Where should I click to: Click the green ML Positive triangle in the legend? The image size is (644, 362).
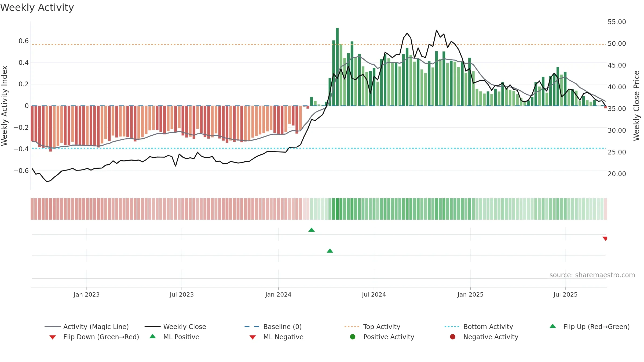click(152, 336)
